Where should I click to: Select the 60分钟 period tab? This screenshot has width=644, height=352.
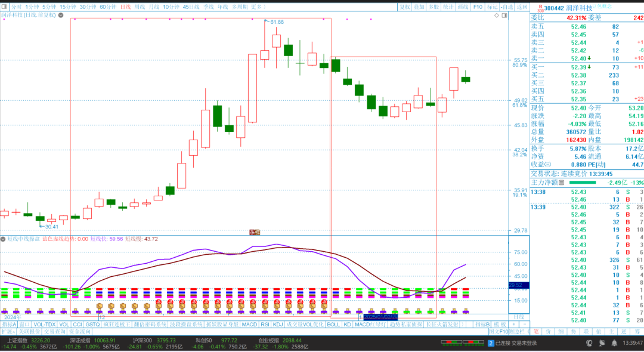[108, 7]
